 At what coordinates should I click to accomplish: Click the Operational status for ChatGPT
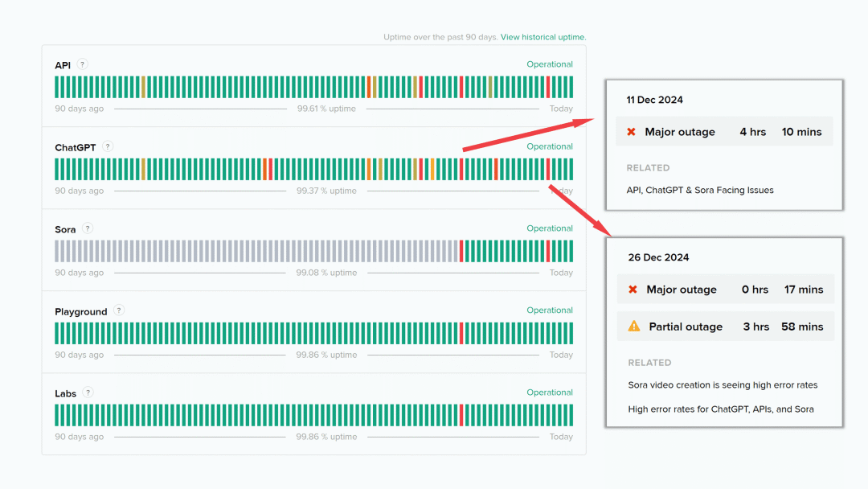[x=550, y=146]
